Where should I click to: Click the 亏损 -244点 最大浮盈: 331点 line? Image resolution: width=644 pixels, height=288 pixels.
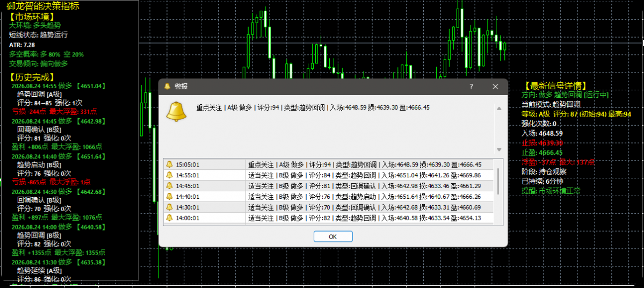point(54,111)
